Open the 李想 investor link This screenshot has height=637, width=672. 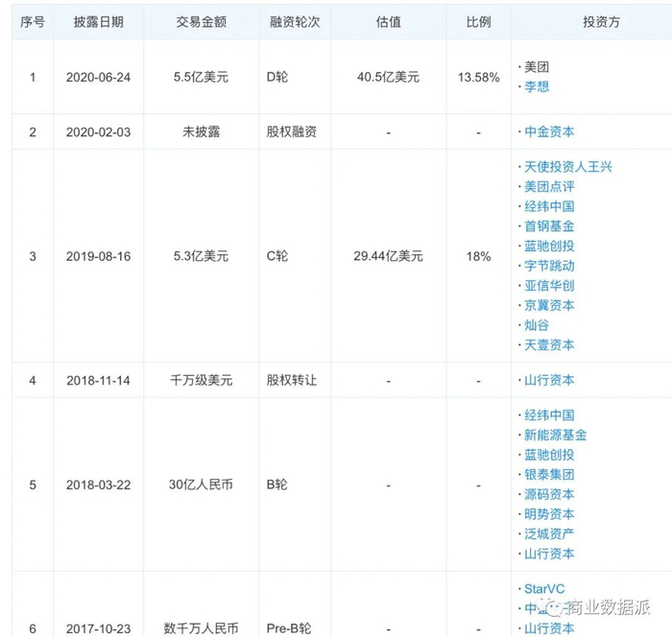[537, 87]
